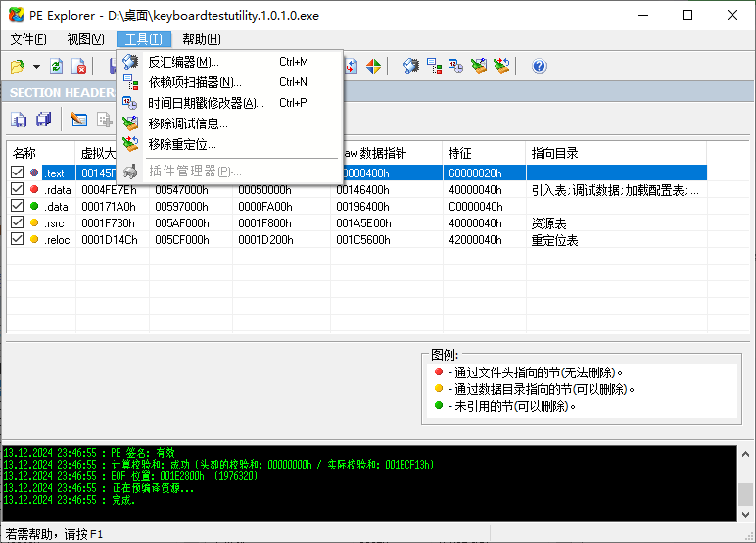Open help via the blue question mark icon
The image size is (756, 543).
(539, 66)
